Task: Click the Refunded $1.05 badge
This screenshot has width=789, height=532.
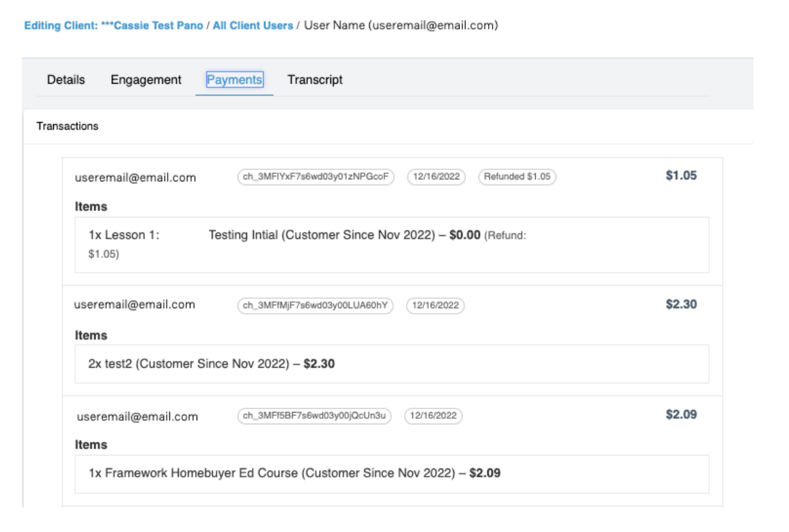Action: (517, 177)
